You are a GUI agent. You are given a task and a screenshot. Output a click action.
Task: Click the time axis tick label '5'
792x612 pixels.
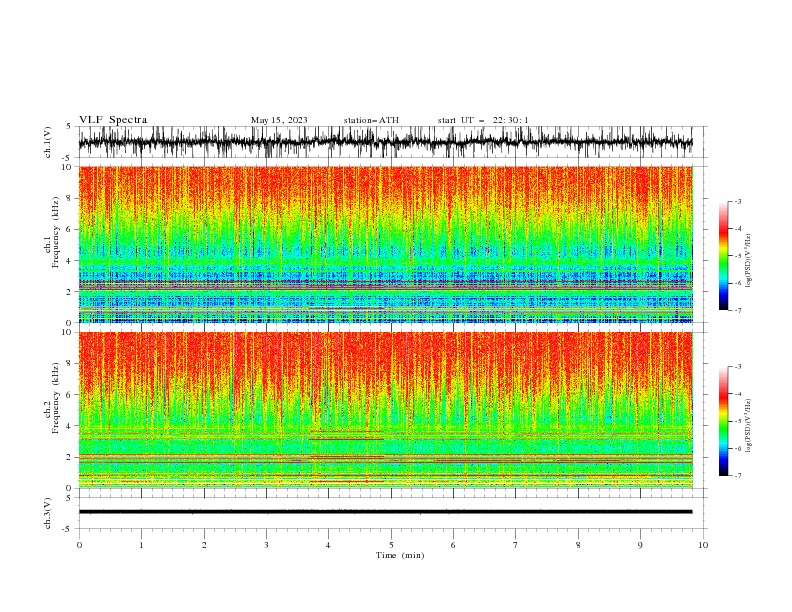pos(391,545)
